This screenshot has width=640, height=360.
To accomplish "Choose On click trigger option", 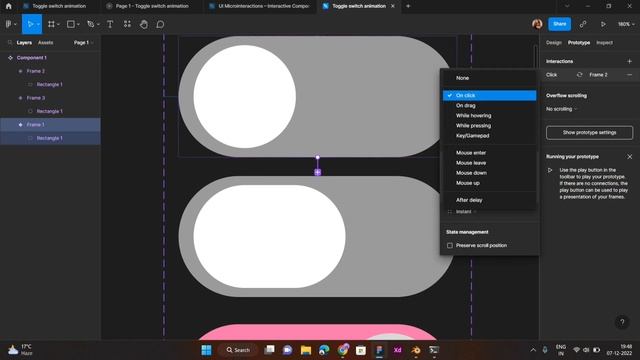I will click(489, 95).
